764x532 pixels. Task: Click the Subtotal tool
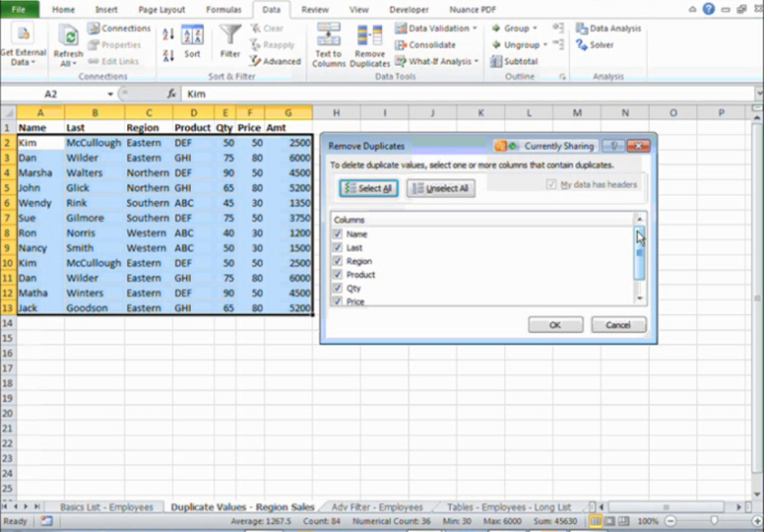pos(514,61)
